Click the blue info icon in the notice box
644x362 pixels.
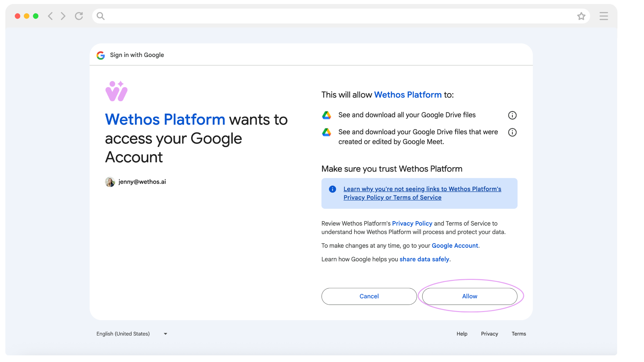pos(332,189)
